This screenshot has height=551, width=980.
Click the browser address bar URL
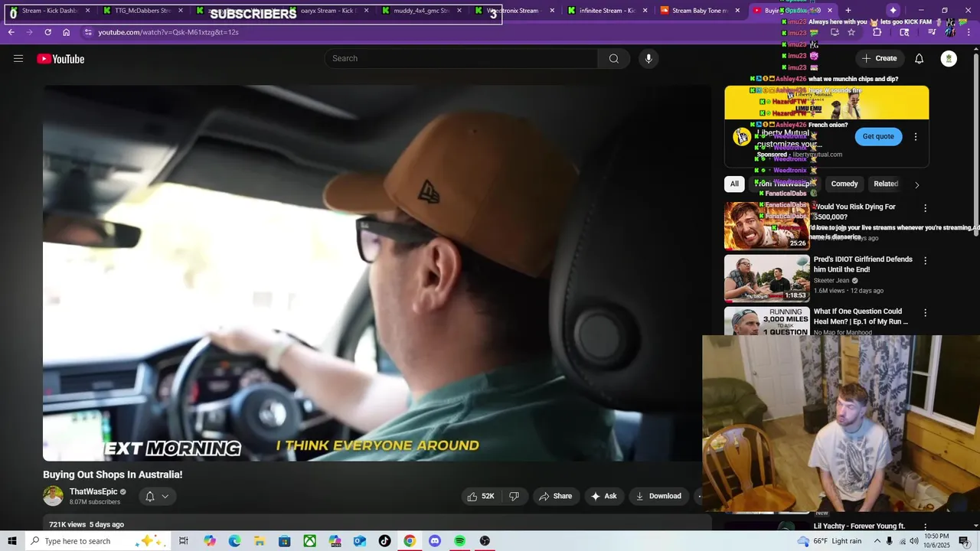(x=168, y=32)
